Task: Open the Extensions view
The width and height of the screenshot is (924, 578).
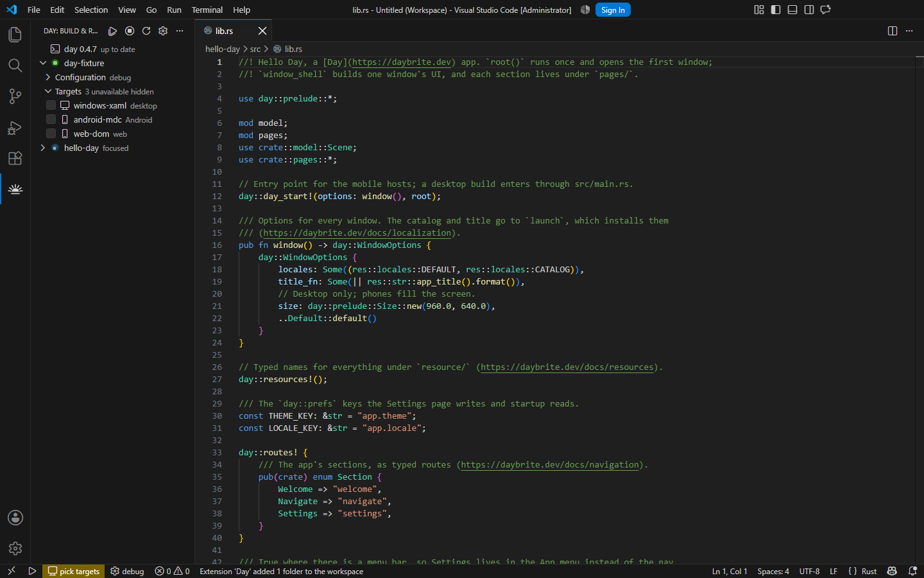Action: [x=15, y=159]
